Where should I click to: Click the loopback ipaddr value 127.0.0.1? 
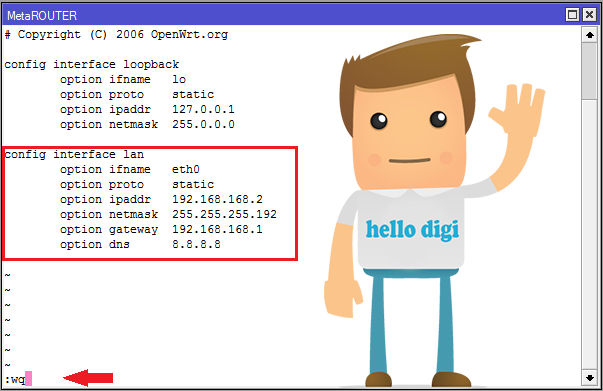(203, 109)
